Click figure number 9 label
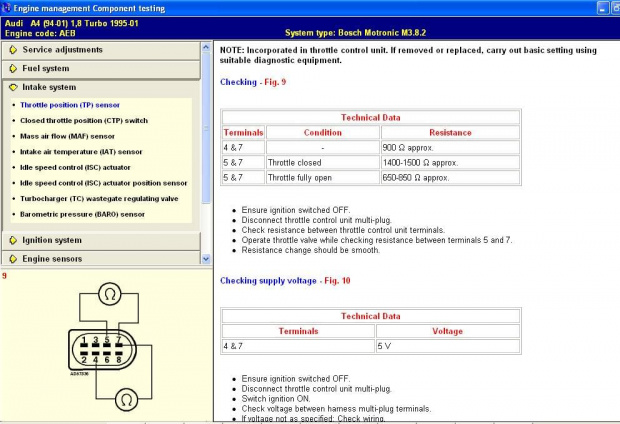This screenshot has width=620, height=424. point(4,276)
